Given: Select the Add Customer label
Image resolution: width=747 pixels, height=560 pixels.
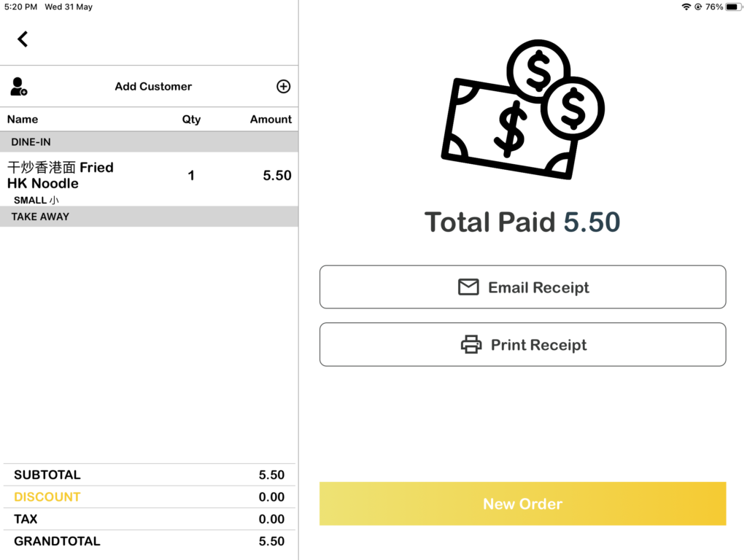Looking at the screenshot, I should click(153, 87).
